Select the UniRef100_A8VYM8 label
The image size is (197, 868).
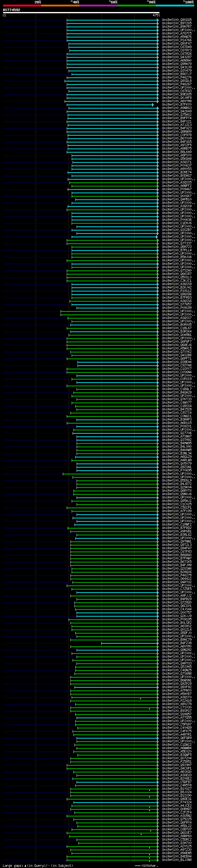[177, 101]
